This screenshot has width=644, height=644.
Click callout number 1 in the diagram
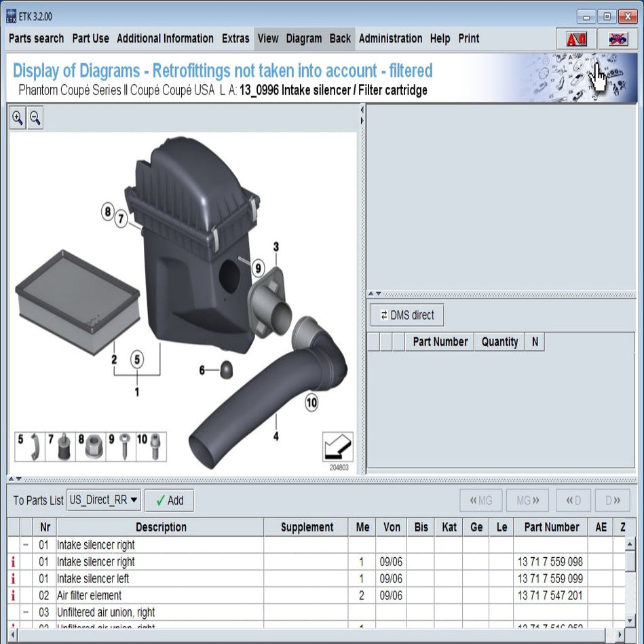137,392
